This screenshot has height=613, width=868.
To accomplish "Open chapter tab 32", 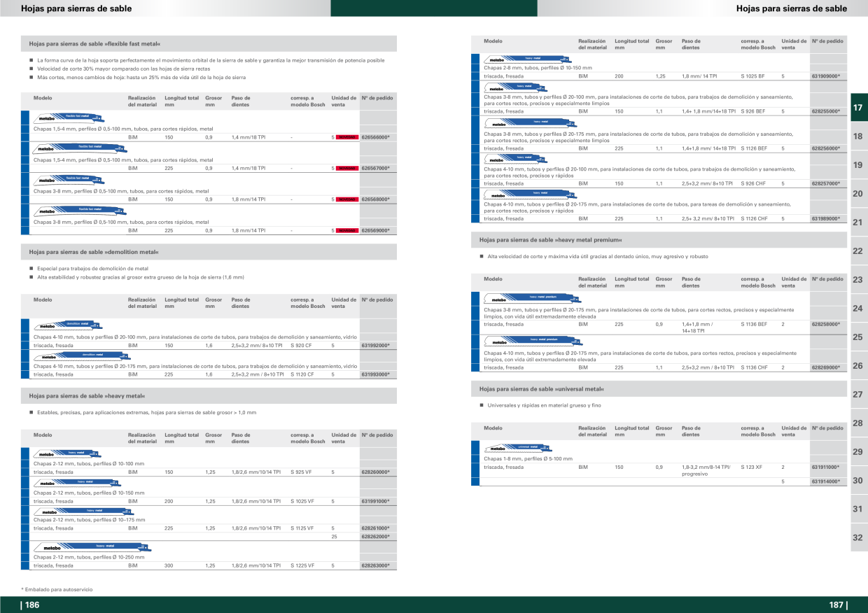I will 859,538.
